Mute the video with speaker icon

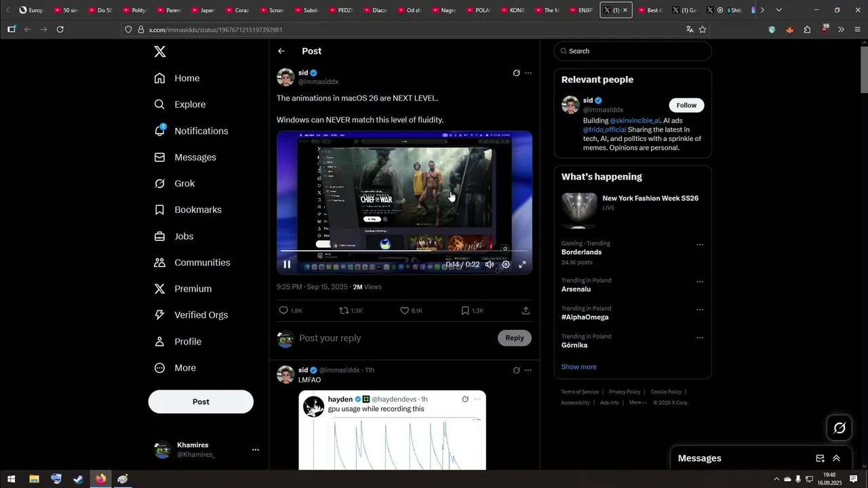(x=490, y=264)
